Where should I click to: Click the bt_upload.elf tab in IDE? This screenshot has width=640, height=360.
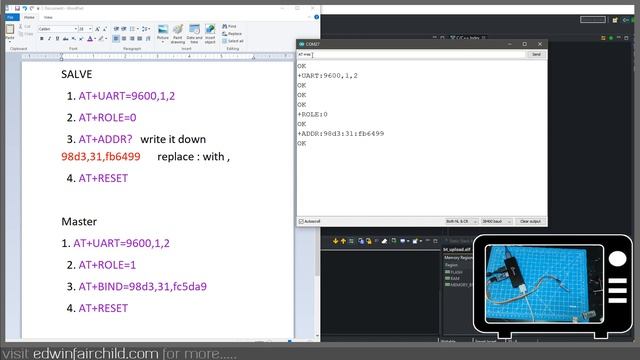point(457,249)
